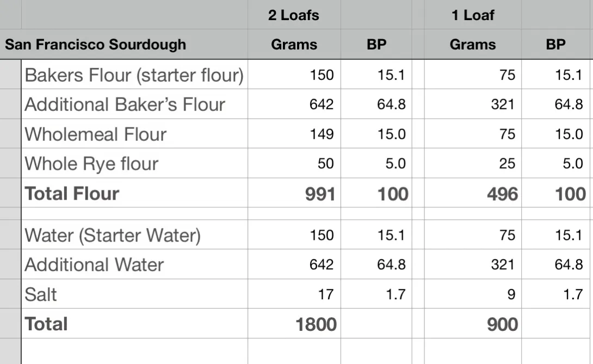Select the San Francisco Sourdough header cell
The width and height of the screenshot is (593, 364).
pos(96,44)
